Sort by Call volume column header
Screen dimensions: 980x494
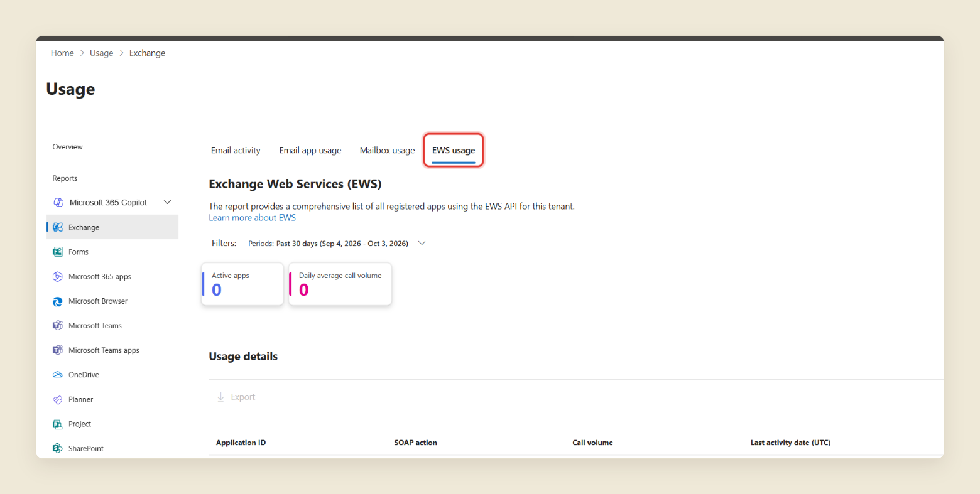[592, 443]
